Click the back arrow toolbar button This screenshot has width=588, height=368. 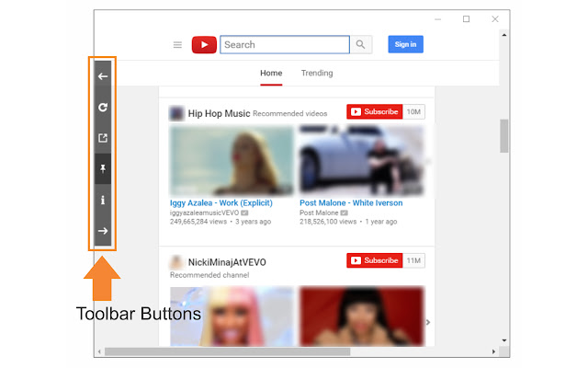pos(103,76)
